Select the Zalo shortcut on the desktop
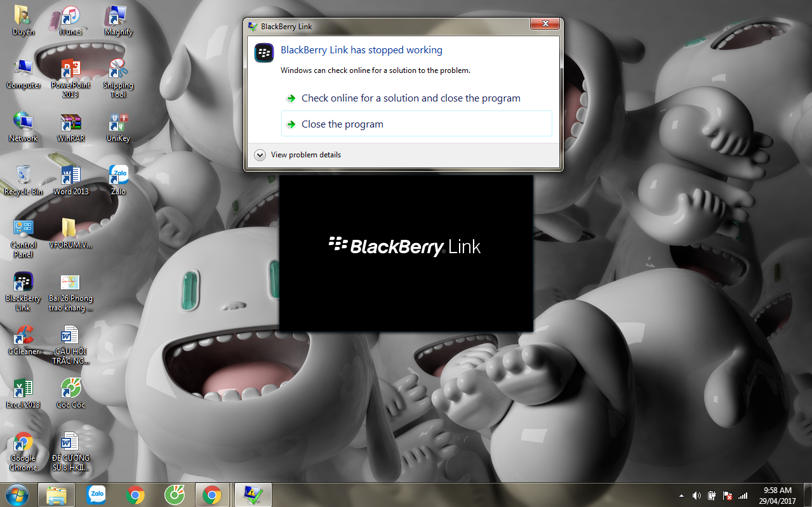The height and width of the screenshot is (507, 812). tap(118, 181)
